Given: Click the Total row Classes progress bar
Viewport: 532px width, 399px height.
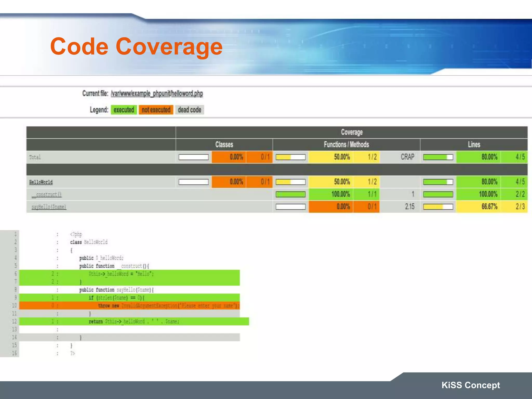Looking at the screenshot, I should point(194,157).
